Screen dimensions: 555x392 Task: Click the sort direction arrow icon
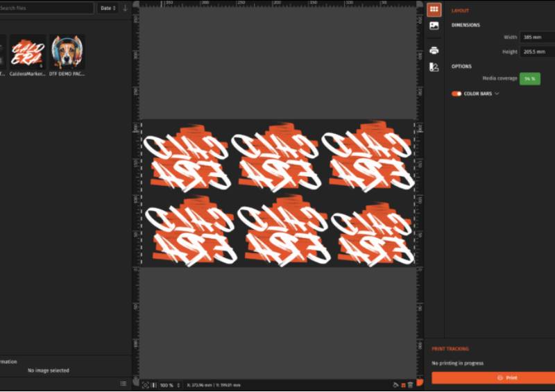coord(125,8)
